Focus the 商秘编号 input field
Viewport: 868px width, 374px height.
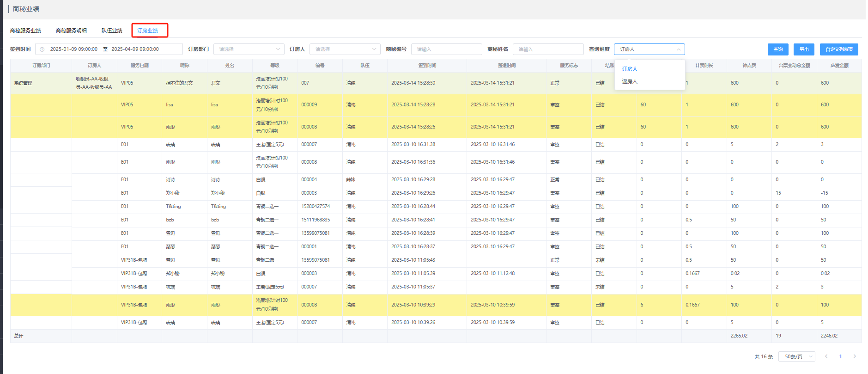446,49
